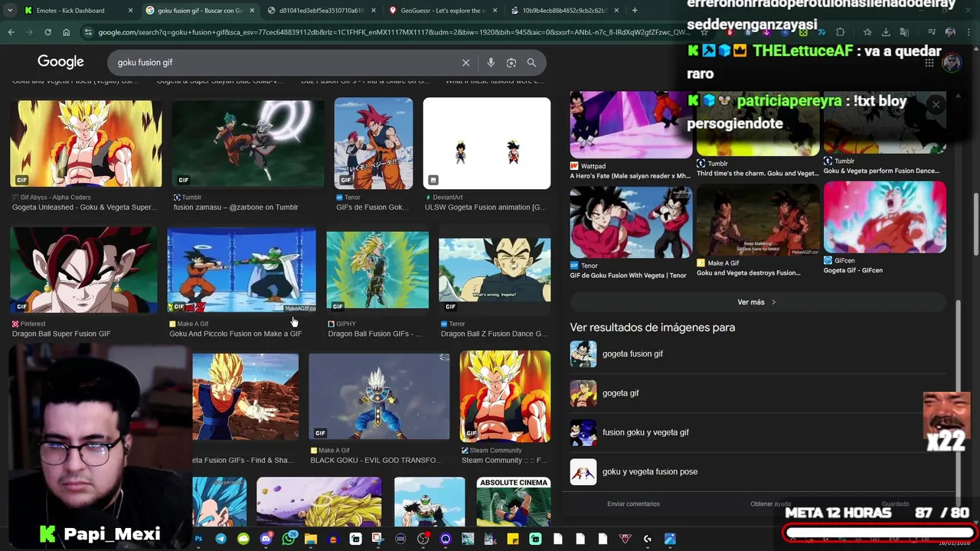Open the Gogeta Gif - GIFcen related image
Image resolution: width=980 pixels, height=551 pixels.
point(885,217)
